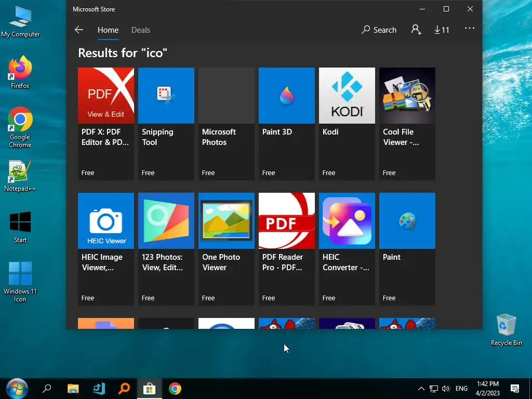Open the clock showing 1:42 PM
Screen dimensions: 532x399
coord(487,389)
